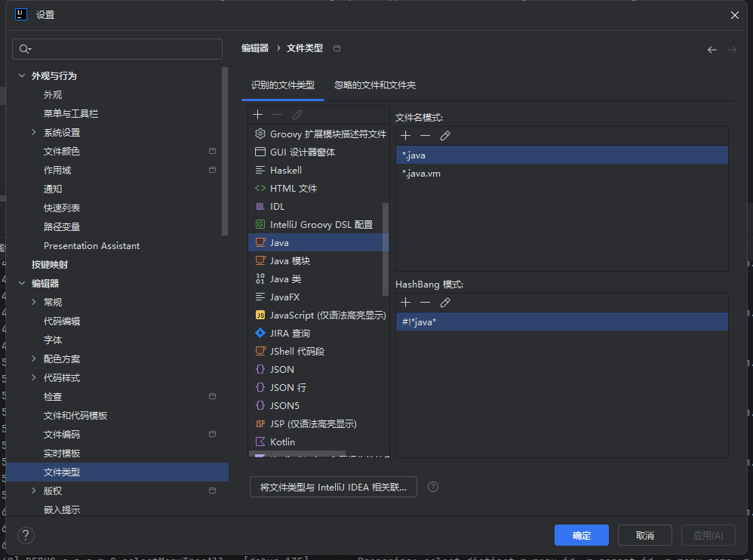Remove the selected HashBang pattern
The image size is (753, 560).
point(425,303)
